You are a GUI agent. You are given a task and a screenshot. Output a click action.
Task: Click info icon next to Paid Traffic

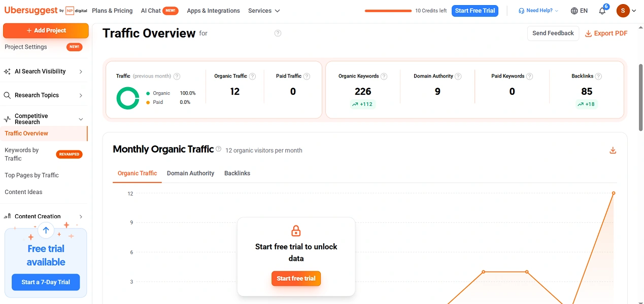pyautogui.click(x=307, y=77)
